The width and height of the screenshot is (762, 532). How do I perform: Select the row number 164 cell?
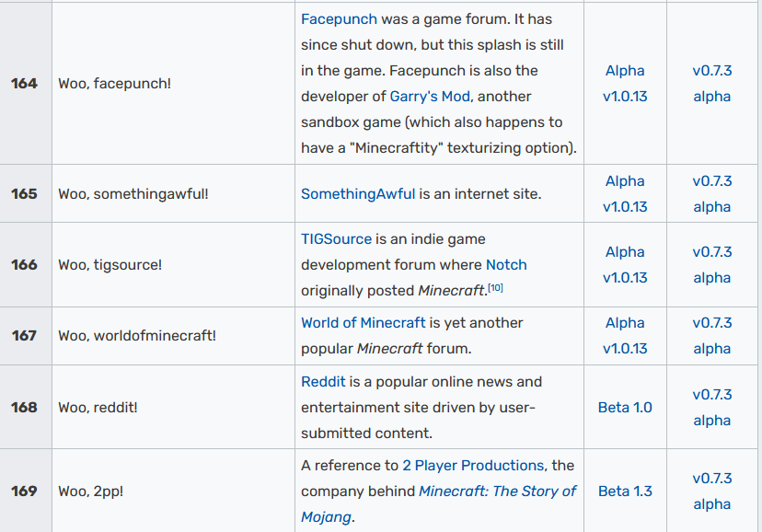pyautogui.click(x=24, y=84)
